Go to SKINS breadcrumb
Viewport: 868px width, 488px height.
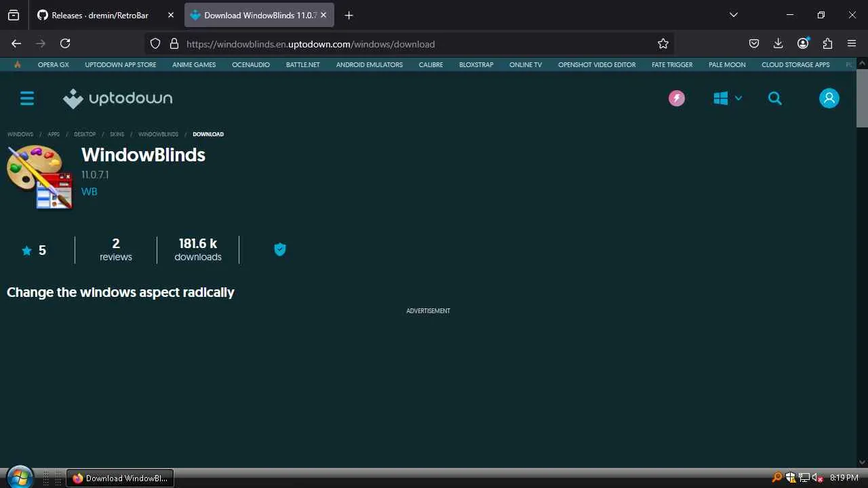point(117,134)
